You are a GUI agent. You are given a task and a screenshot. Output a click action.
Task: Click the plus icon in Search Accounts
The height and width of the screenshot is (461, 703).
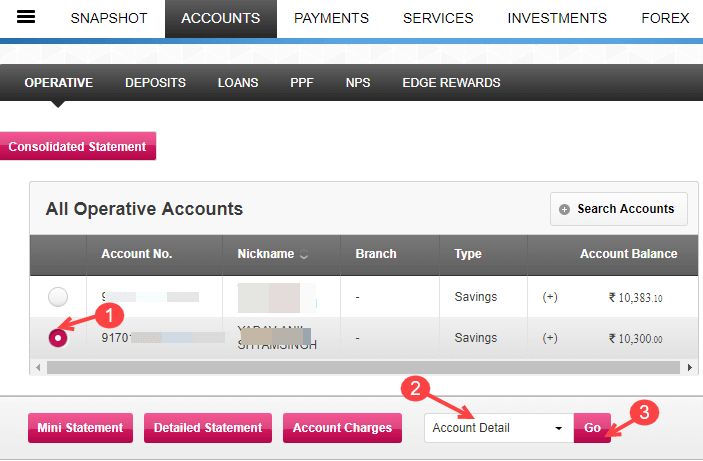564,209
